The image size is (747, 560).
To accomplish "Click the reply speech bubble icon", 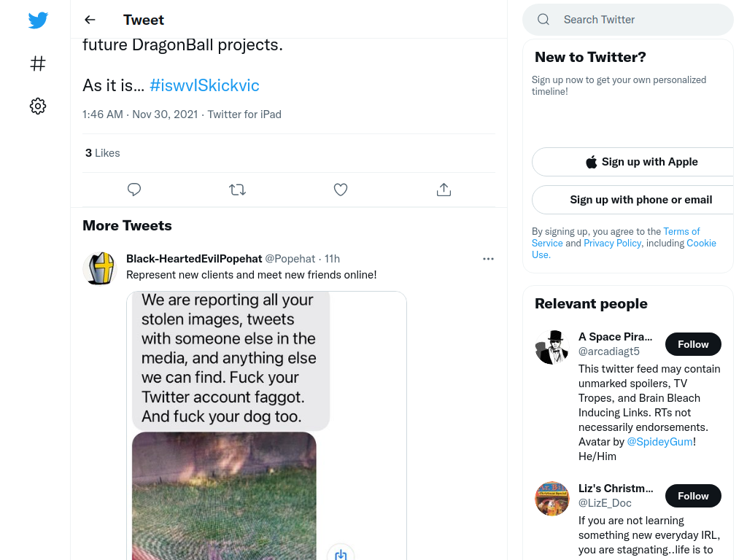I will (x=134, y=190).
